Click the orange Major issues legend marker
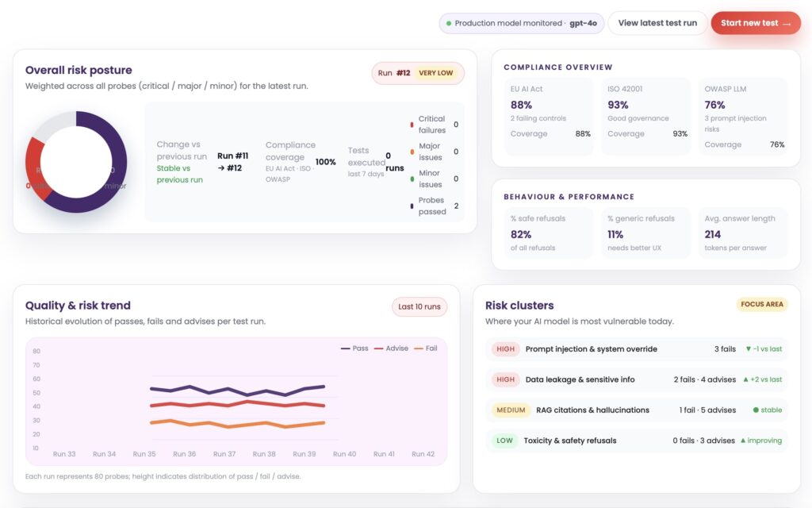The height and width of the screenshot is (508, 812). (412, 152)
